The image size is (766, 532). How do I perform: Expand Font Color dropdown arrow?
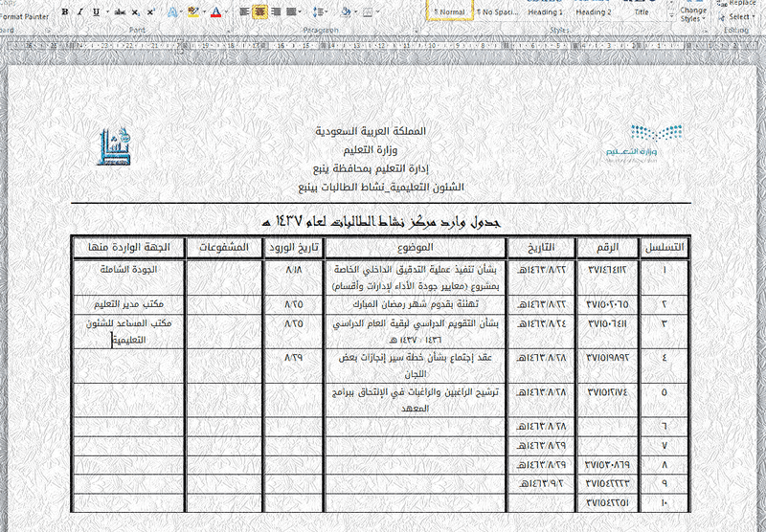pos(226,12)
